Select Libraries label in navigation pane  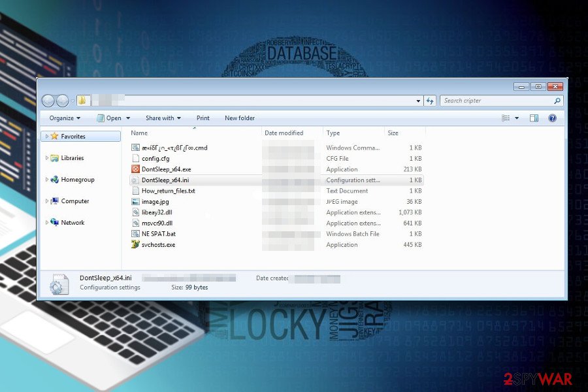(x=73, y=158)
